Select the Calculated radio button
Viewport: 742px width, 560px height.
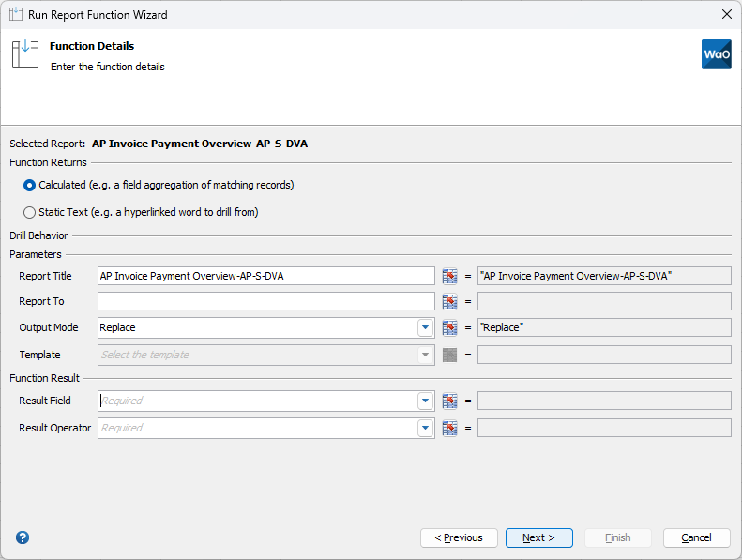tap(29, 185)
